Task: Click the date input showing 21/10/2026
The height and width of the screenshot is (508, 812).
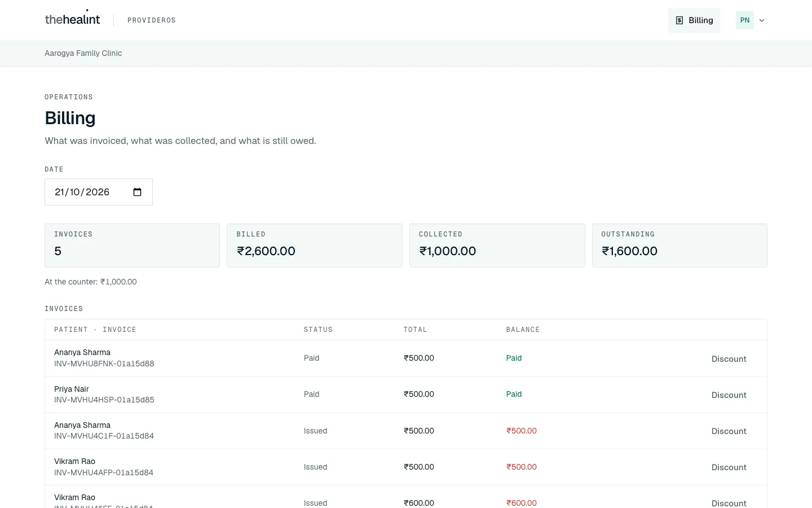Action: pos(99,192)
